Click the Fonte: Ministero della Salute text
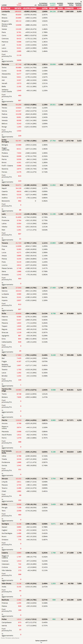83x644 pixels. tap(10, 638)
